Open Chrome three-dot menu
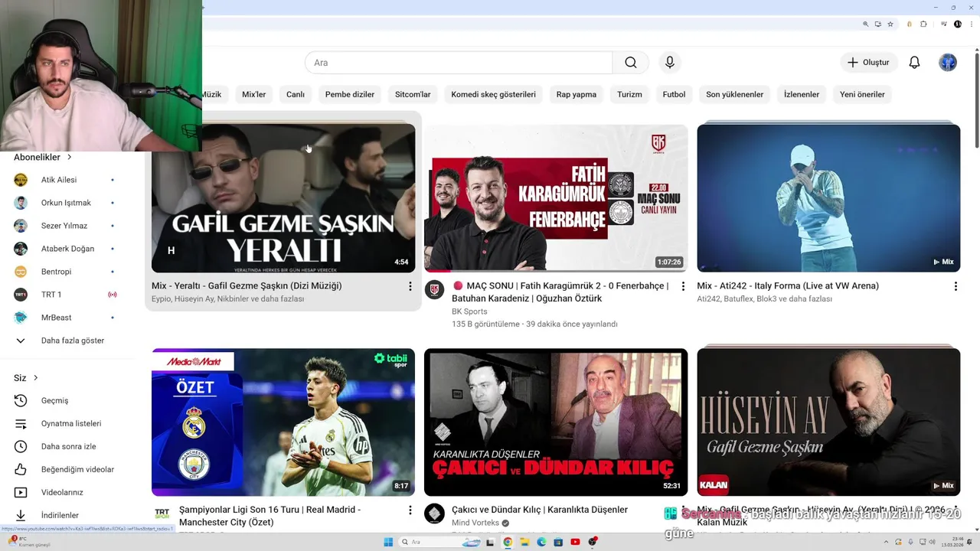Screen dimensions: 980x551 (x=972, y=24)
